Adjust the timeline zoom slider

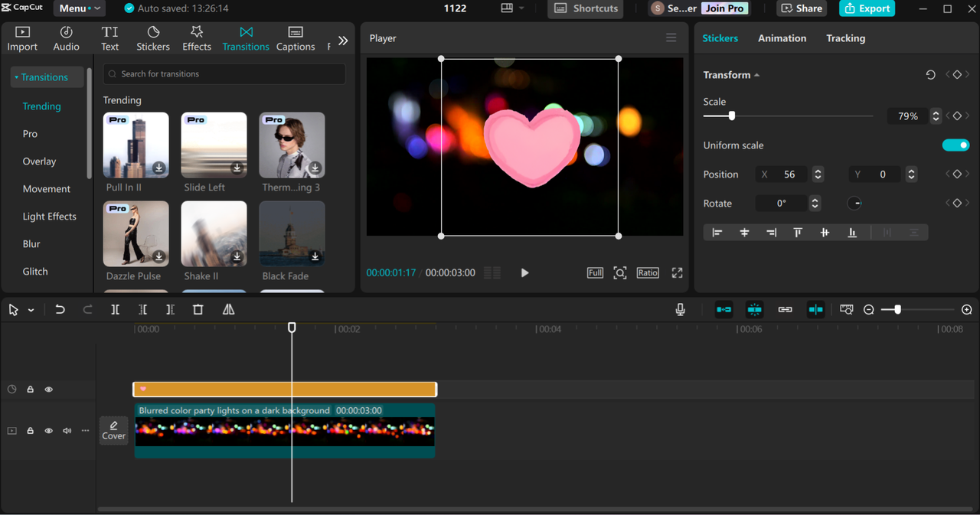917,309
